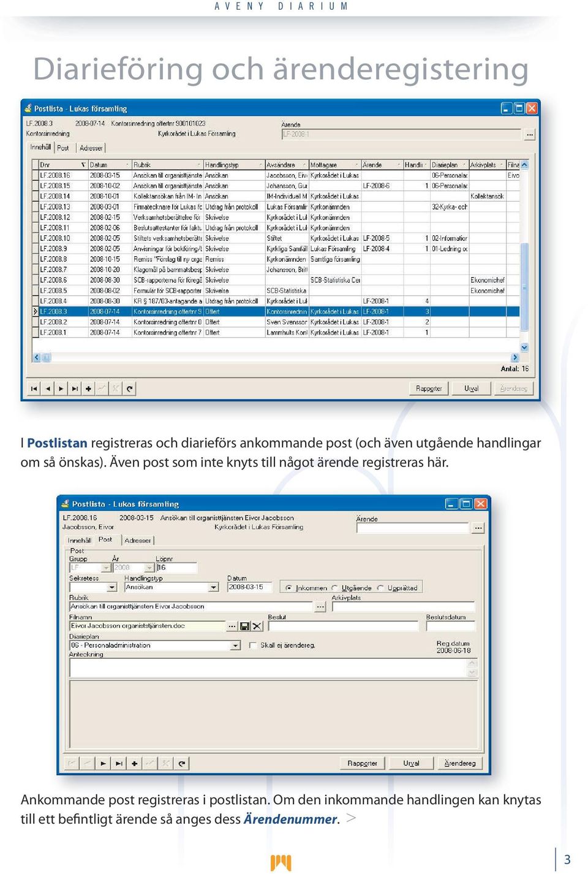Add new record with plus in list window
588x874 pixels.
(88, 389)
